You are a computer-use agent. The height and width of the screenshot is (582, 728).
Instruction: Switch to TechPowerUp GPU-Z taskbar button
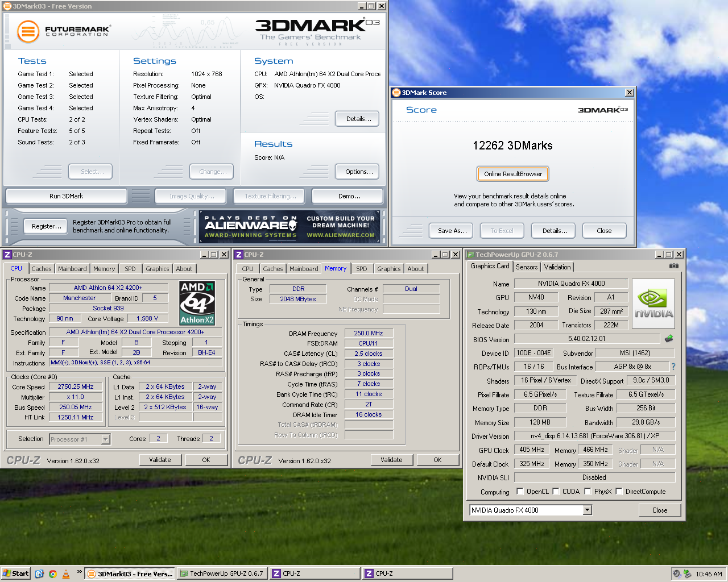[x=221, y=573]
